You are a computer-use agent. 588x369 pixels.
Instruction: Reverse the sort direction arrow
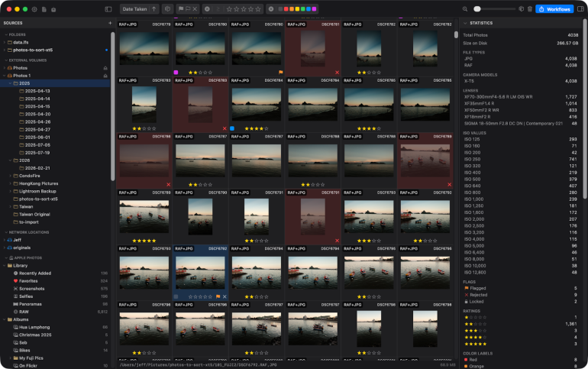[x=154, y=9]
